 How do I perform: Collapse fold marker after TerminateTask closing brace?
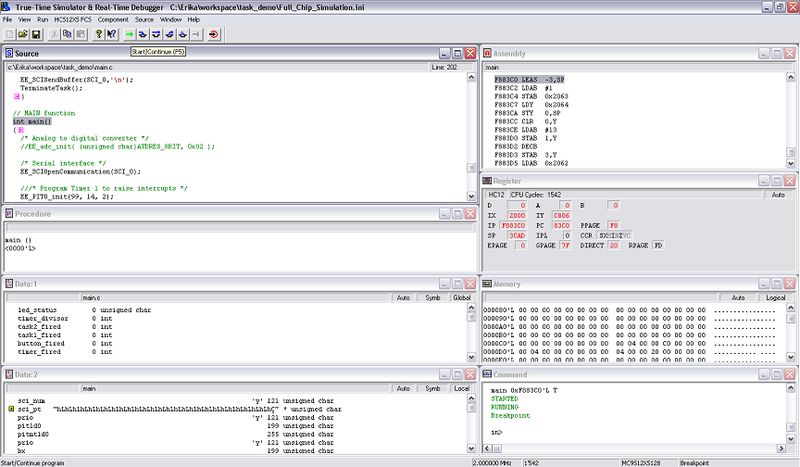(x=17, y=96)
